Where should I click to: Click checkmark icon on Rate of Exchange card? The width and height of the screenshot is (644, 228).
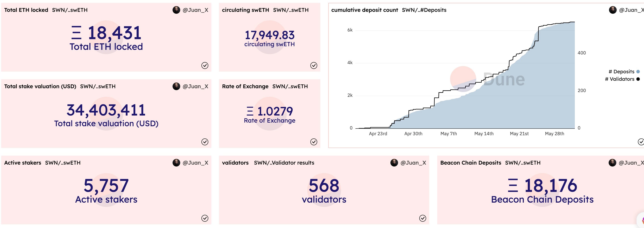click(x=314, y=142)
